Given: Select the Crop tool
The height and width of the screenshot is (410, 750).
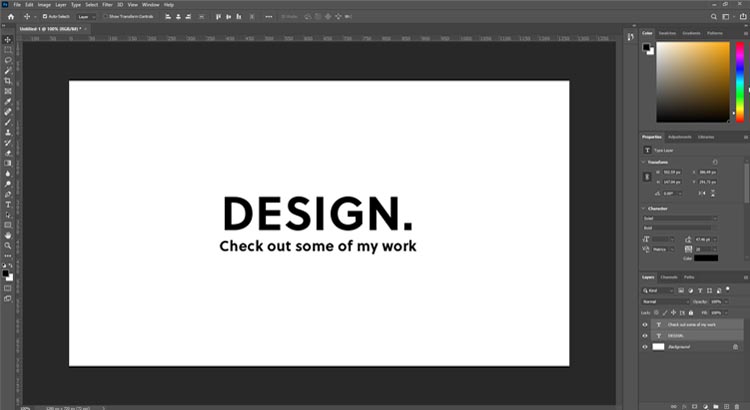Looking at the screenshot, I should (x=8, y=81).
